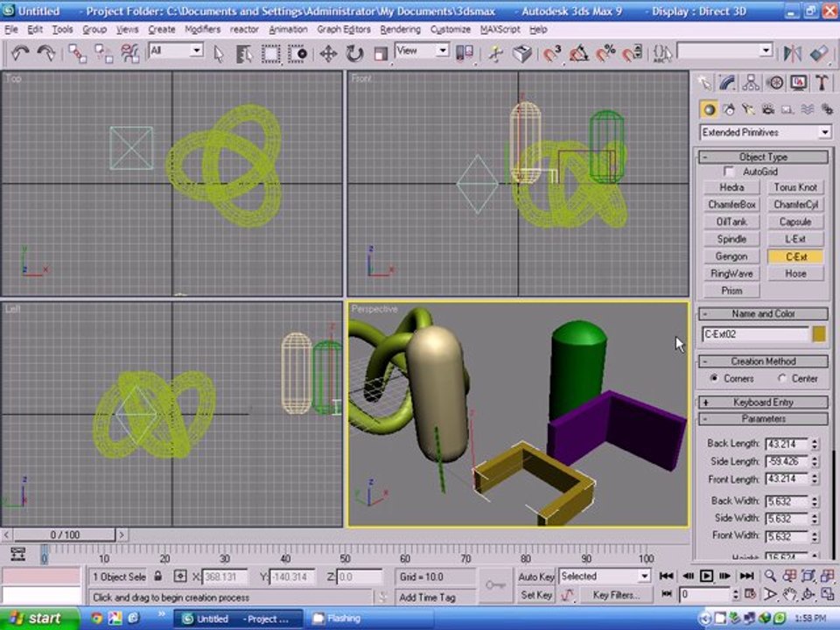Open the Modify command panel tab
The height and width of the screenshot is (630, 840).
[727, 82]
